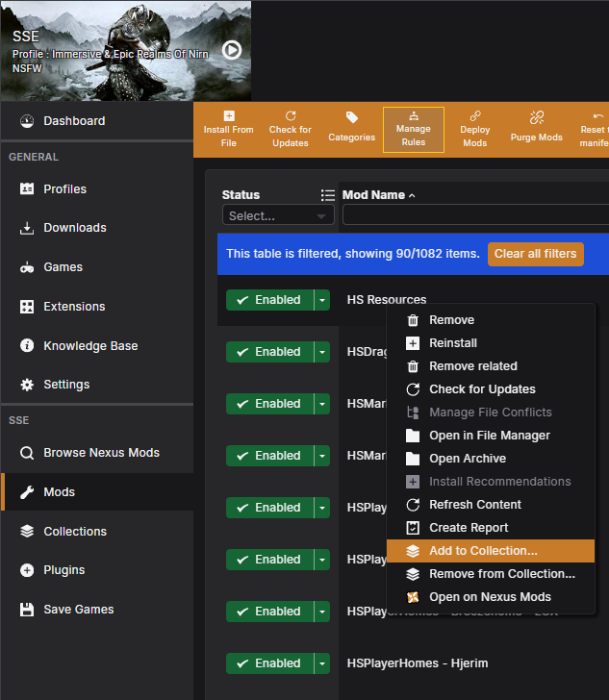Select Open on Nexus Mods menu entry
Screen dimensions: 609x700
click(490, 597)
